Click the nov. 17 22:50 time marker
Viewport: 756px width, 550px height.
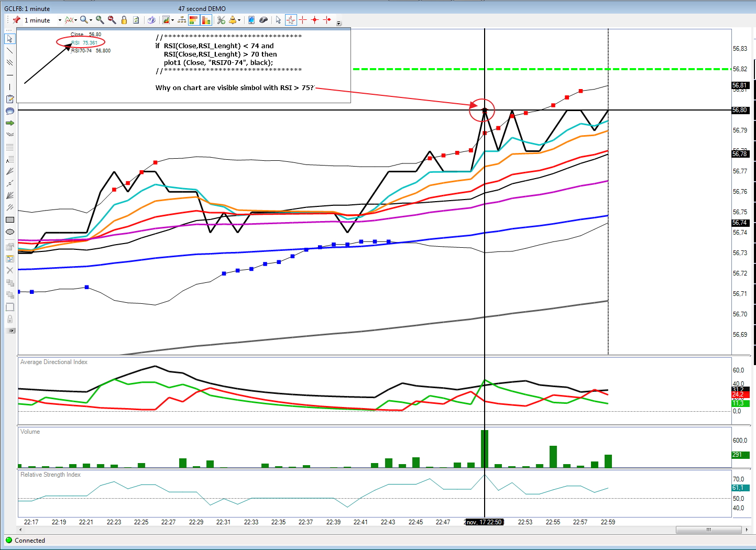485,522
